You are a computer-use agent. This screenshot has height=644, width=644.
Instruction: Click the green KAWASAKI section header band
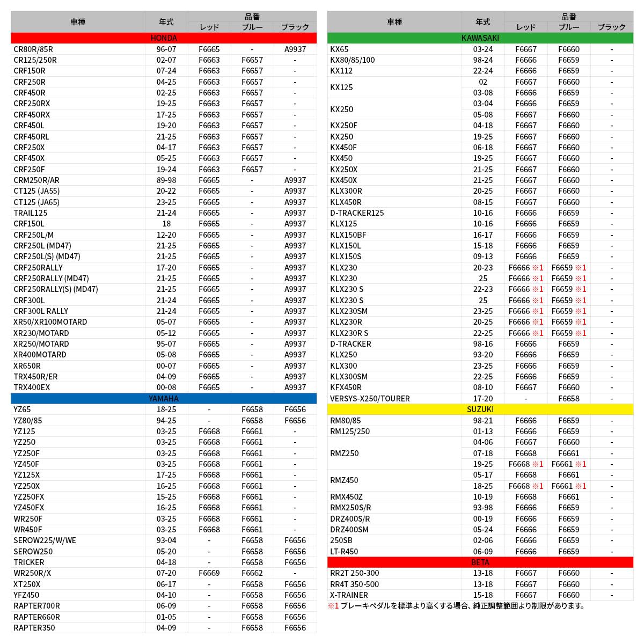pos(480,38)
